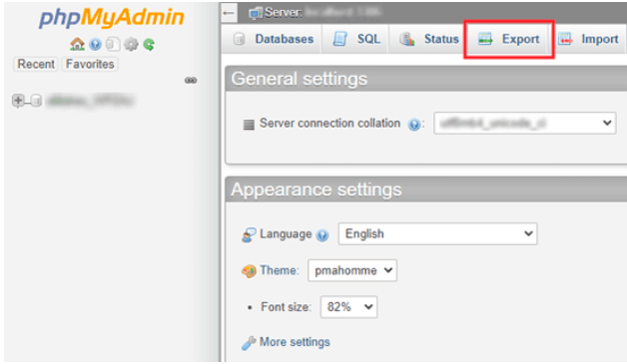Image resolution: width=627 pixels, height=364 pixels.
Task: Click the Server breadcrumb link
Action: 284,13
